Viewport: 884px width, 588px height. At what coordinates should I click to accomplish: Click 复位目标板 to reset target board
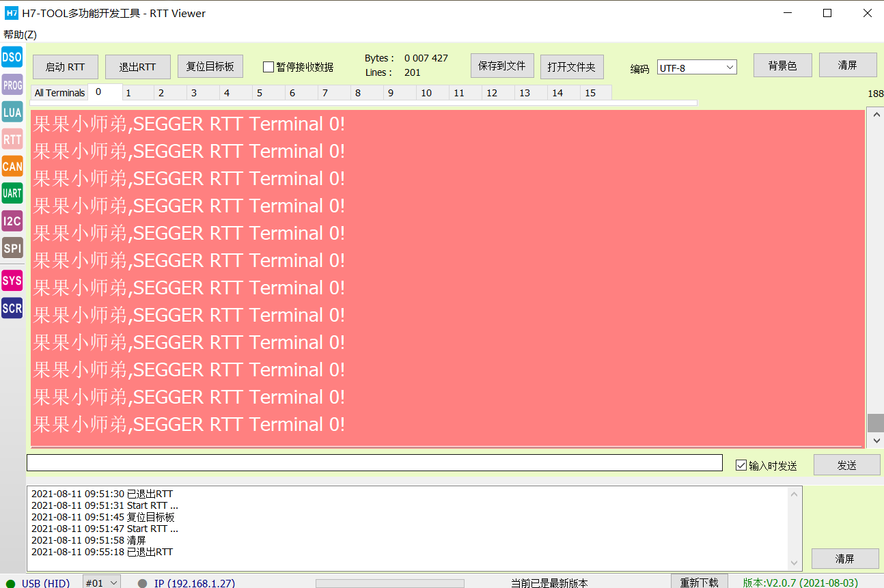point(210,66)
